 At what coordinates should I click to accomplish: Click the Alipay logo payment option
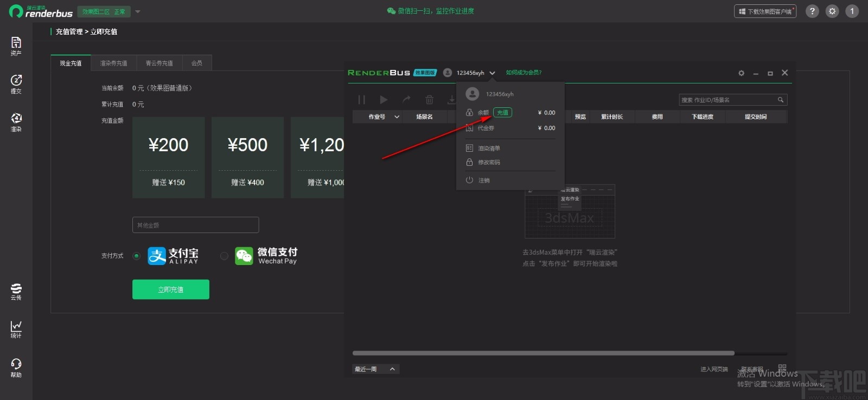point(173,256)
